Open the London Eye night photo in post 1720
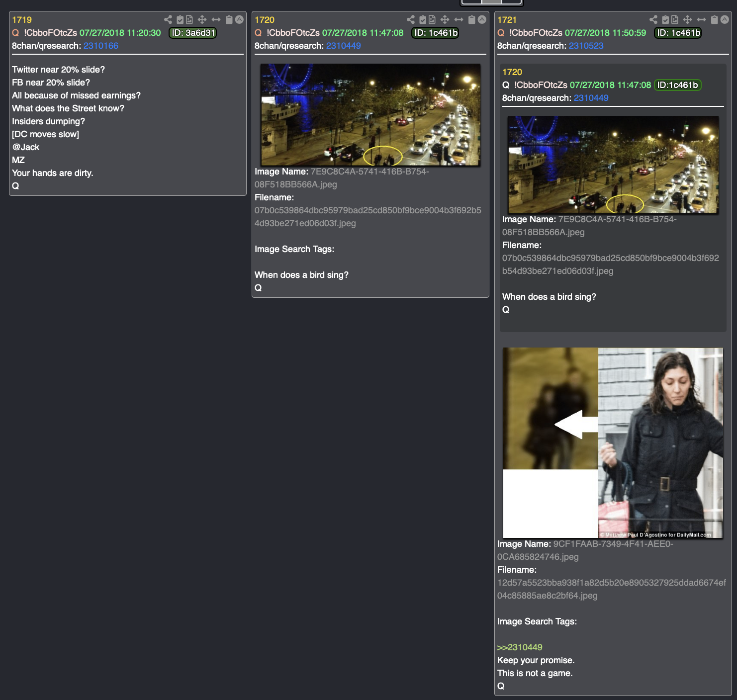 [x=370, y=114]
